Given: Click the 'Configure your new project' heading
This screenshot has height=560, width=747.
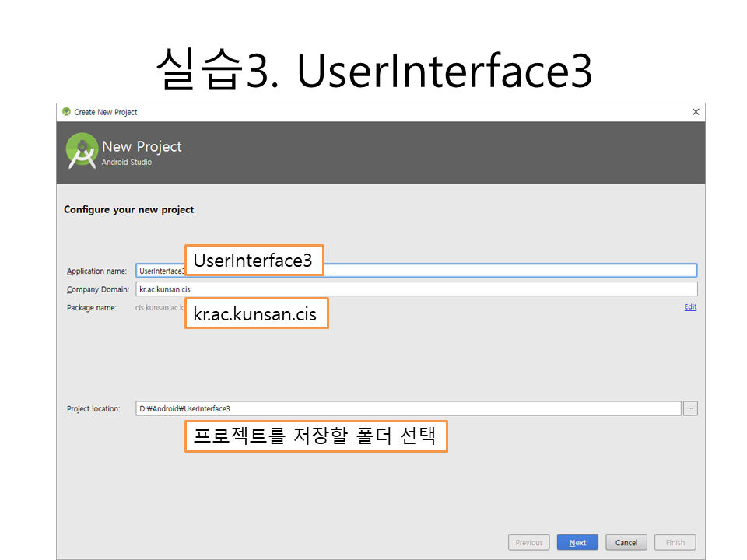Looking at the screenshot, I should click(x=129, y=210).
